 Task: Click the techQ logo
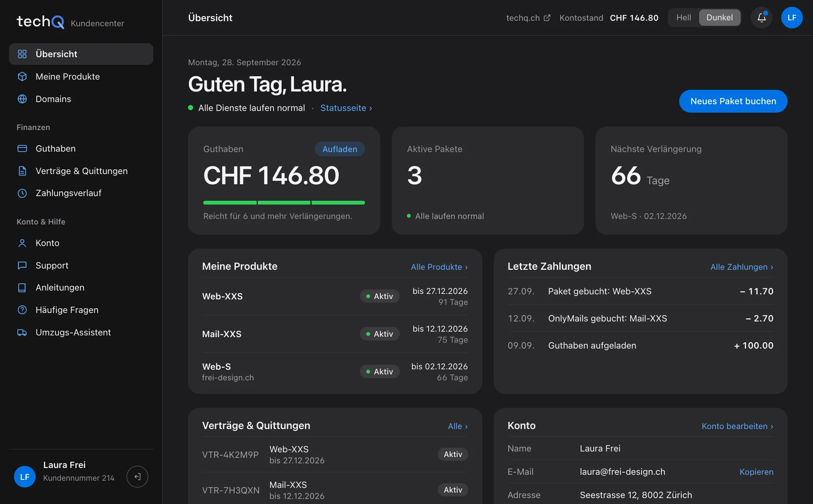(40, 21)
